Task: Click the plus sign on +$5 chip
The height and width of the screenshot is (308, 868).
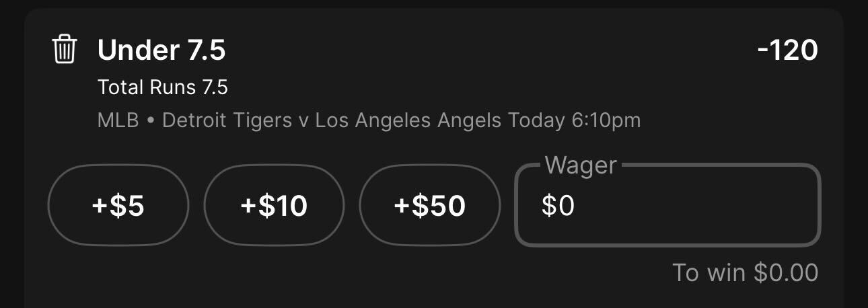Action: (100, 206)
